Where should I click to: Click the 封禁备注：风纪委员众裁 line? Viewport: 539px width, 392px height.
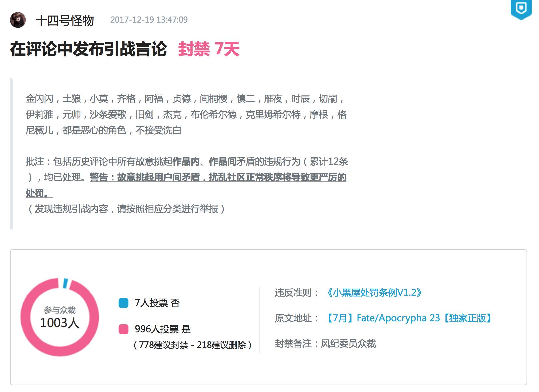(x=325, y=343)
